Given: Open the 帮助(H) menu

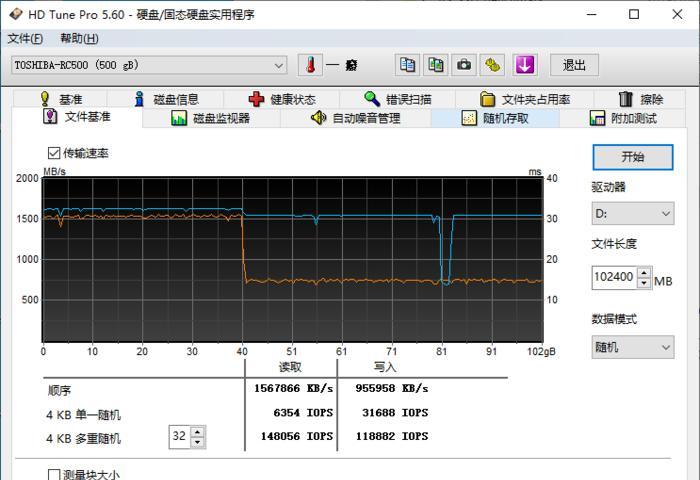Looking at the screenshot, I should (x=79, y=38).
